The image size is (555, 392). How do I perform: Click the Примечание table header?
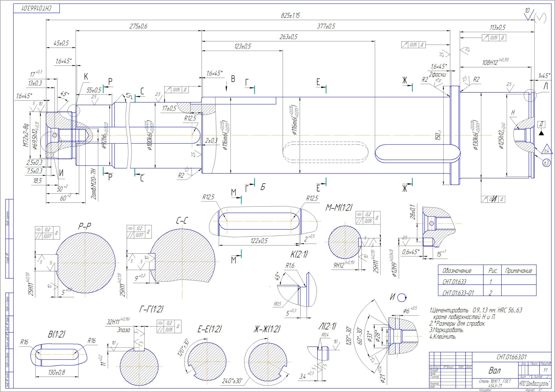point(519,271)
